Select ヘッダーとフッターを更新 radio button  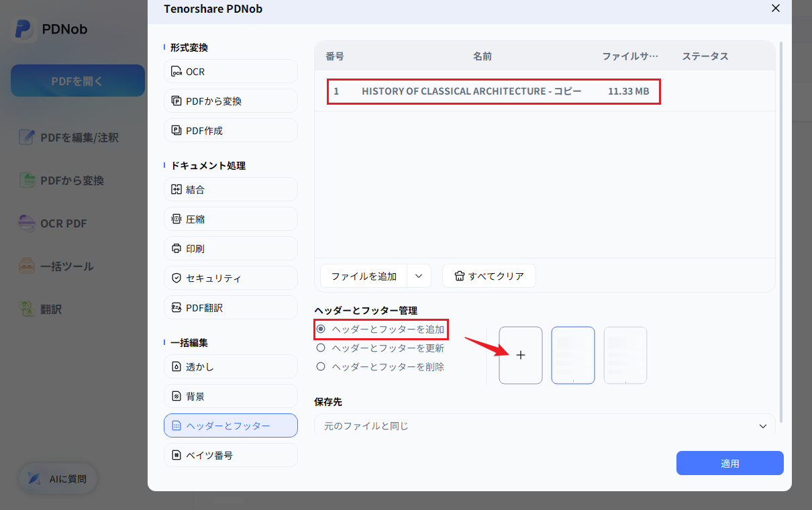pyautogui.click(x=321, y=348)
